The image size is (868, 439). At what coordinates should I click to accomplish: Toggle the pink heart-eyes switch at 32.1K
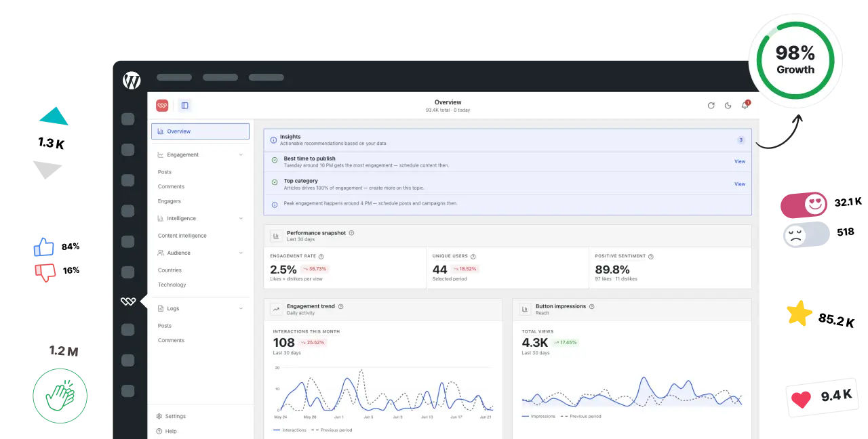coord(804,205)
